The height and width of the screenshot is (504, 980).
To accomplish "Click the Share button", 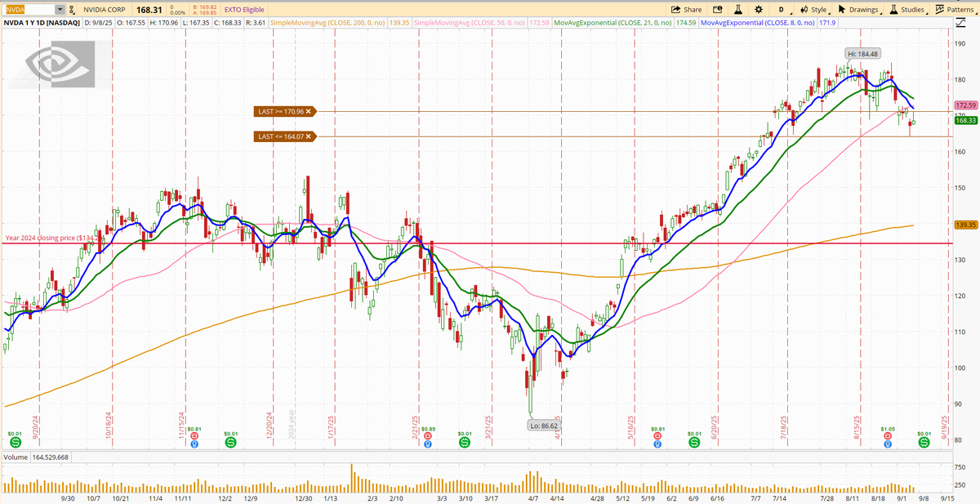I will [x=686, y=10].
